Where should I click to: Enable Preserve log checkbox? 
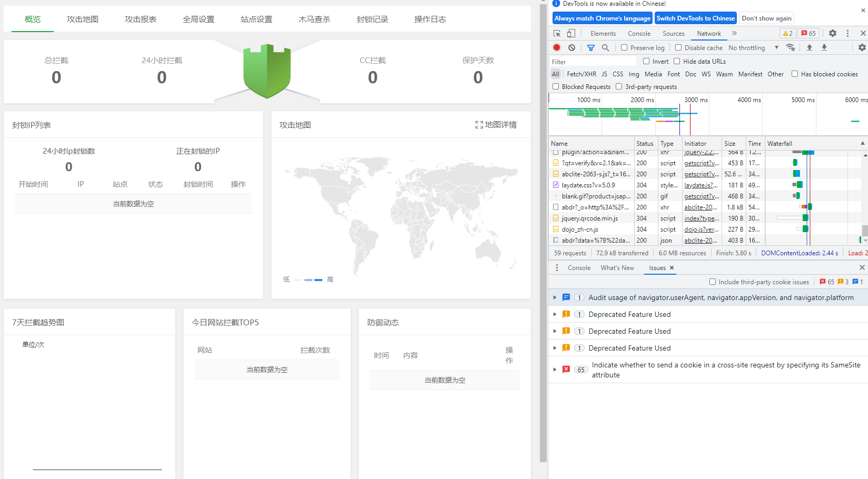[624, 47]
